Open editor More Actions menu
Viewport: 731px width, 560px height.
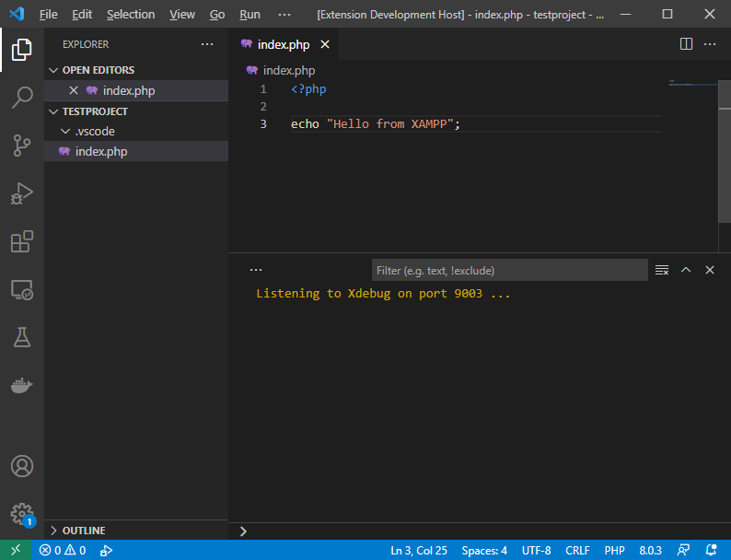(710, 44)
